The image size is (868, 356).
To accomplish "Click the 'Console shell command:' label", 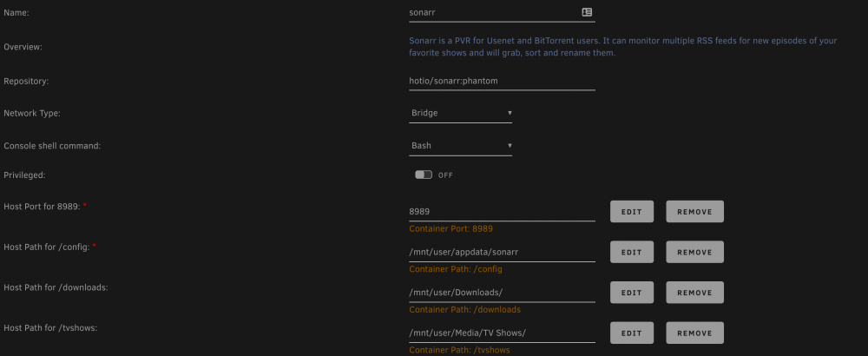I will coord(52,146).
